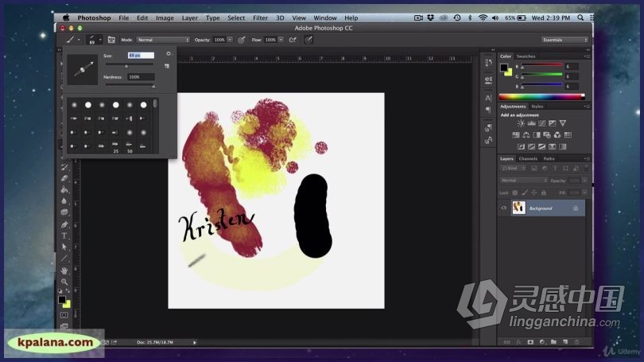Open Wi-Fi status in the menu bar

click(483, 18)
